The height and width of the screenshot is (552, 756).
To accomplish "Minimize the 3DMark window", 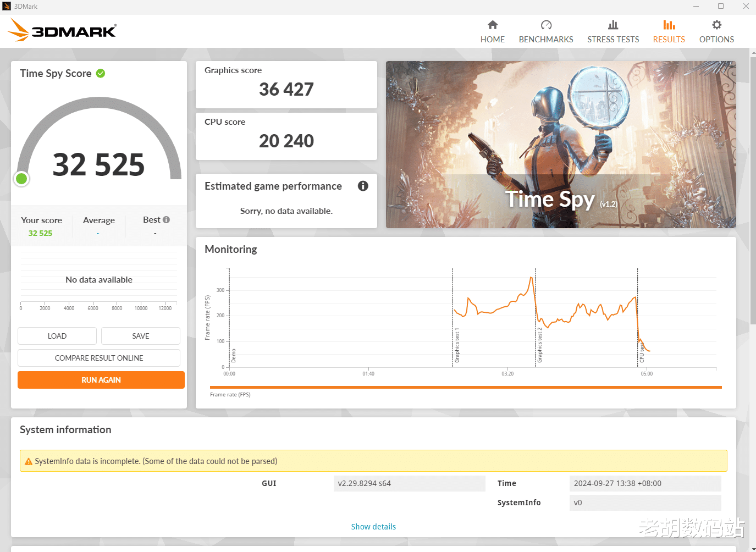I will (696, 7).
